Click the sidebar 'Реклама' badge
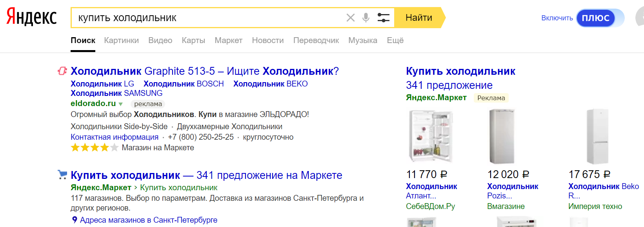Screen dimensions: 644x227 (491, 98)
